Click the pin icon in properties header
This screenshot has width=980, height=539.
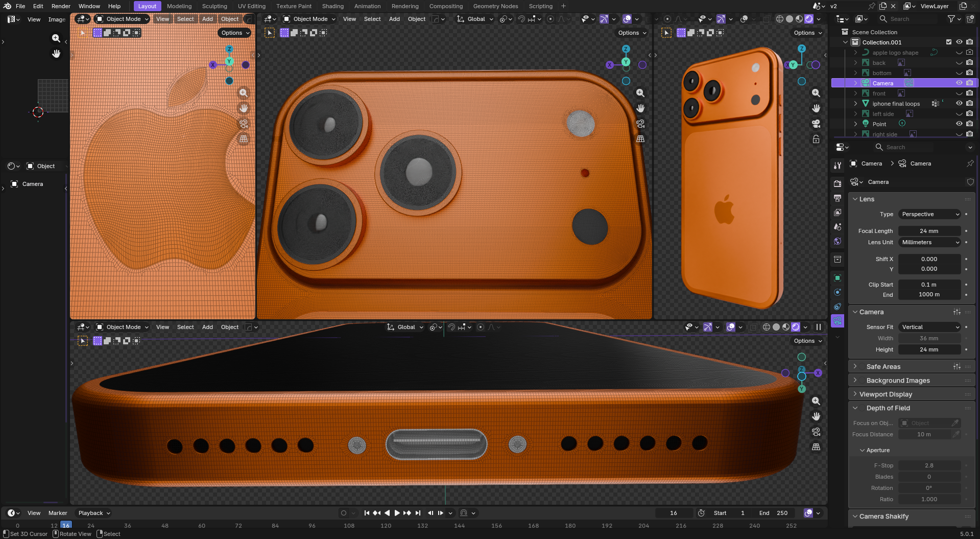coord(970,163)
